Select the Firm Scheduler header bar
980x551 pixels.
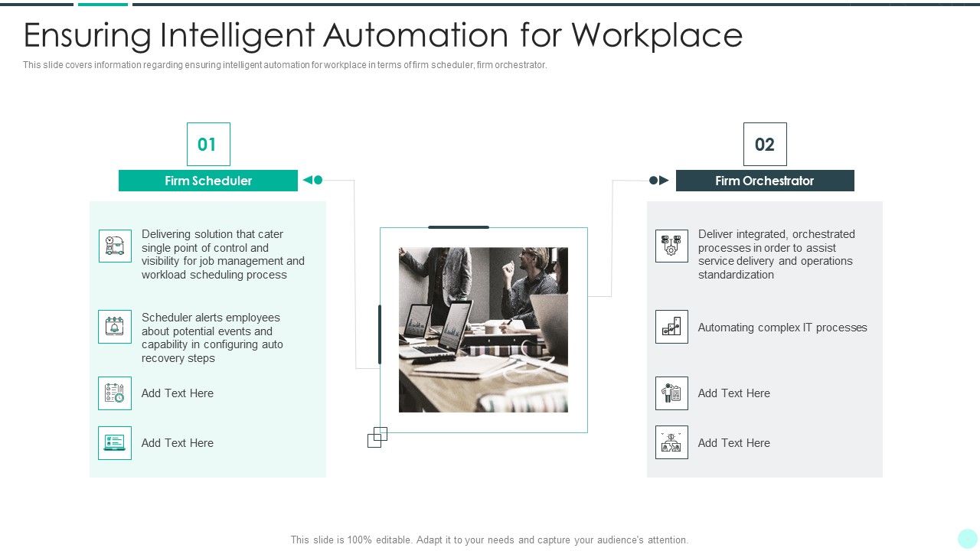point(208,181)
